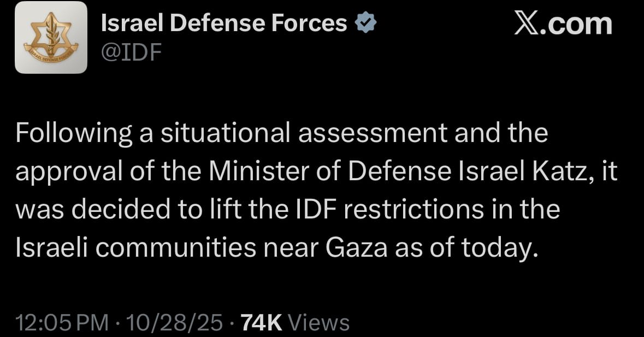Screen dimensions: 644x337
Task: Open the @IDF handle link
Action: 131,52
